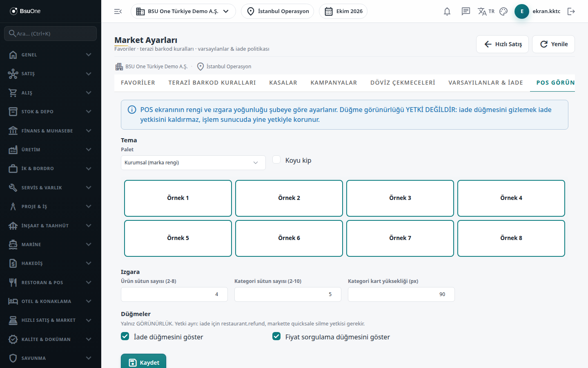Uncheck İade düğmesini göster

tap(125, 337)
